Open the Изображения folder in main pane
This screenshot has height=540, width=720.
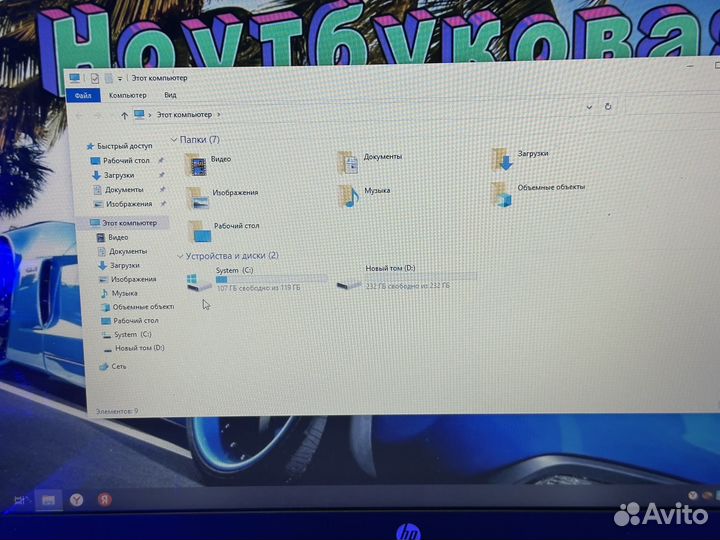pyautogui.click(x=222, y=197)
